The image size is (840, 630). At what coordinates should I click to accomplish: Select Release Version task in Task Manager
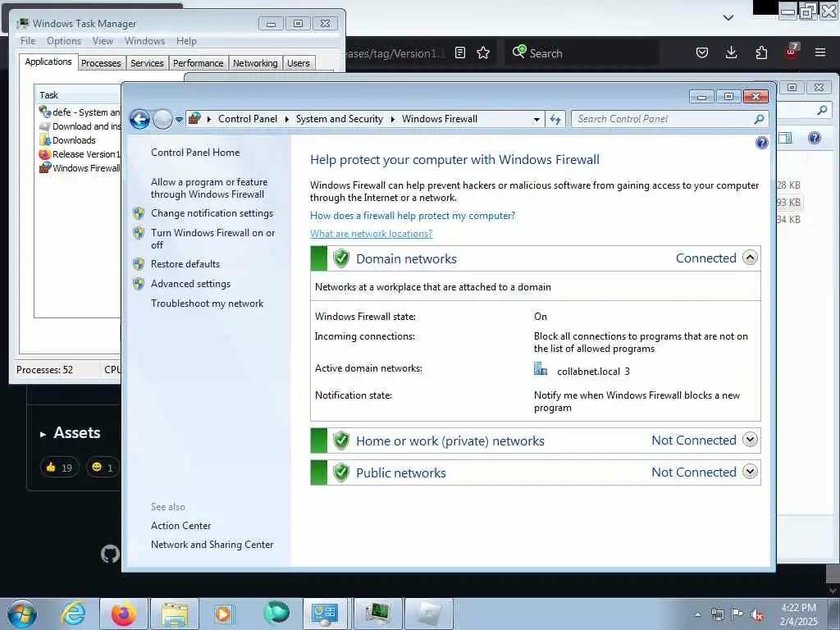(x=80, y=154)
